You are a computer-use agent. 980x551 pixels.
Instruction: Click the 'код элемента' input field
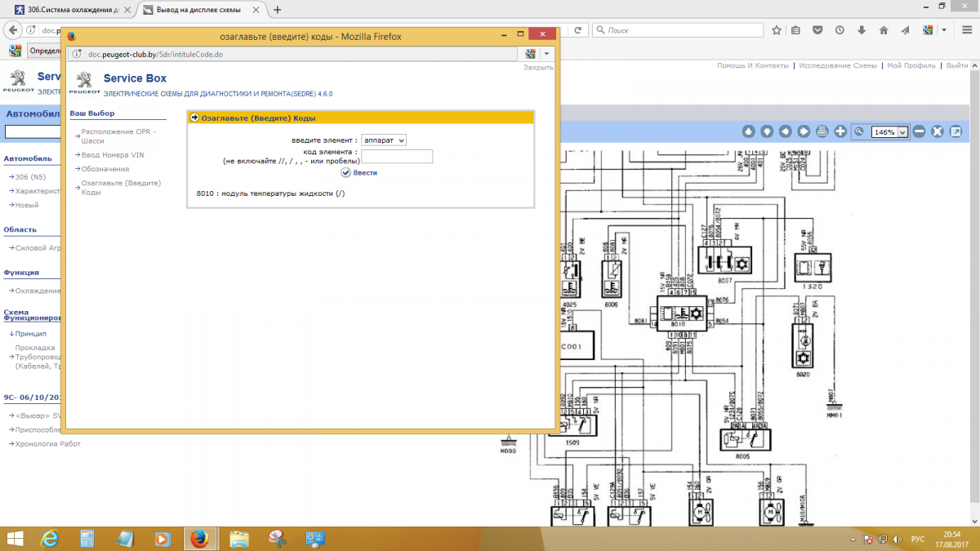(397, 156)
